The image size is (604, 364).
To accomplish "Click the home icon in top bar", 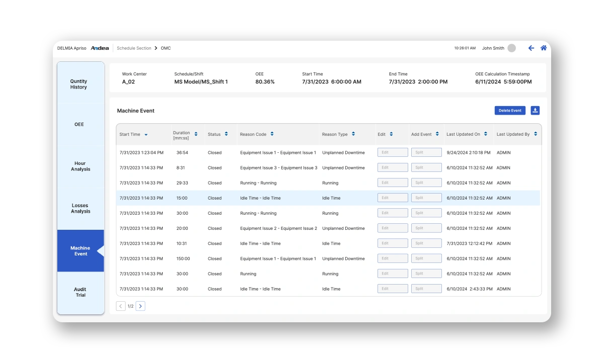I will (543, 48).
